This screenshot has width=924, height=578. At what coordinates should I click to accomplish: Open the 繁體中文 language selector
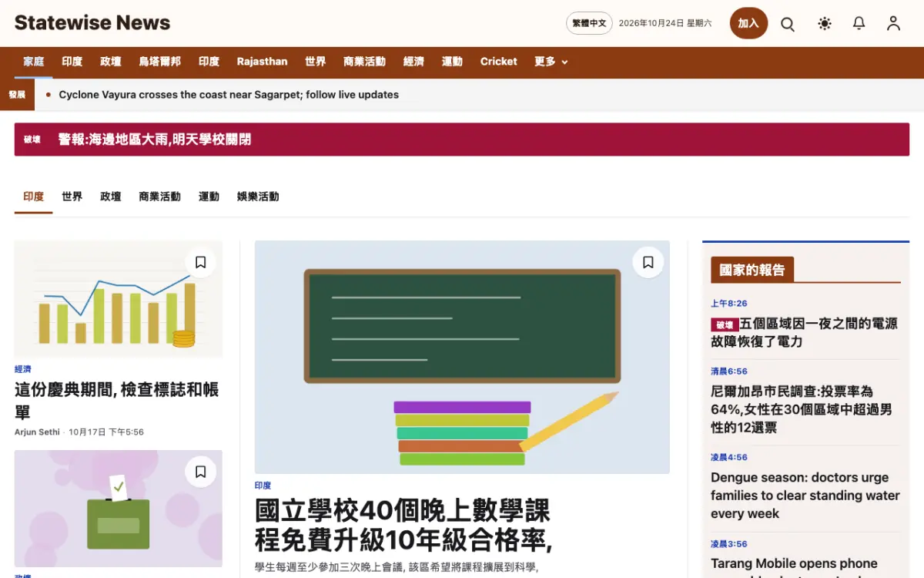click(589, 23)
